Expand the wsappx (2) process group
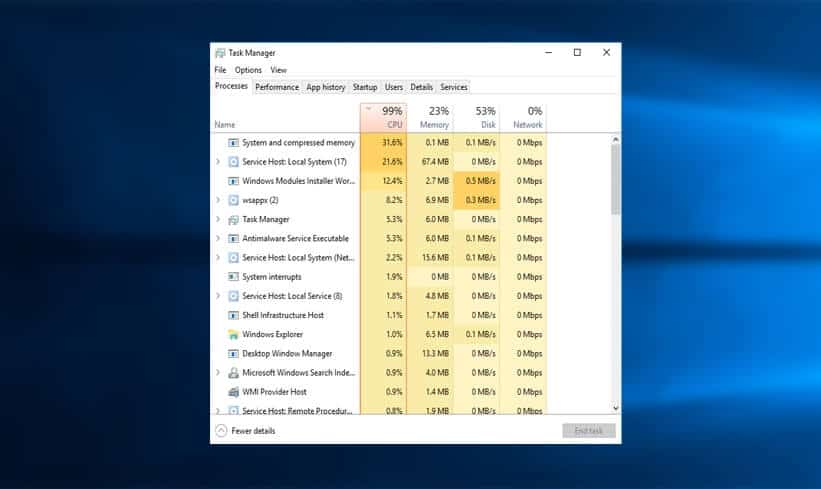This screenshot has height=489, width=821. click(x=218, y=200)
